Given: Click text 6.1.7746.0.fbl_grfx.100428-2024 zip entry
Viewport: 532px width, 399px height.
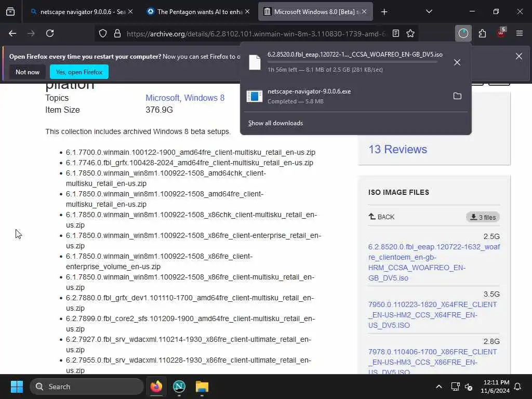Looking at the screenshot, I should [x=189, y=163].
